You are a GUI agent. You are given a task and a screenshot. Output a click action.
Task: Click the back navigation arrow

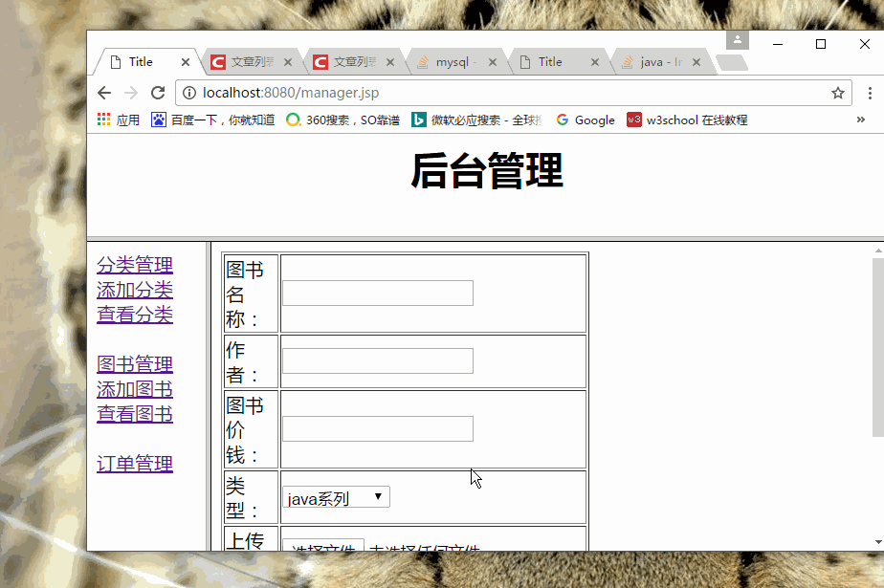tap(105, 94)
